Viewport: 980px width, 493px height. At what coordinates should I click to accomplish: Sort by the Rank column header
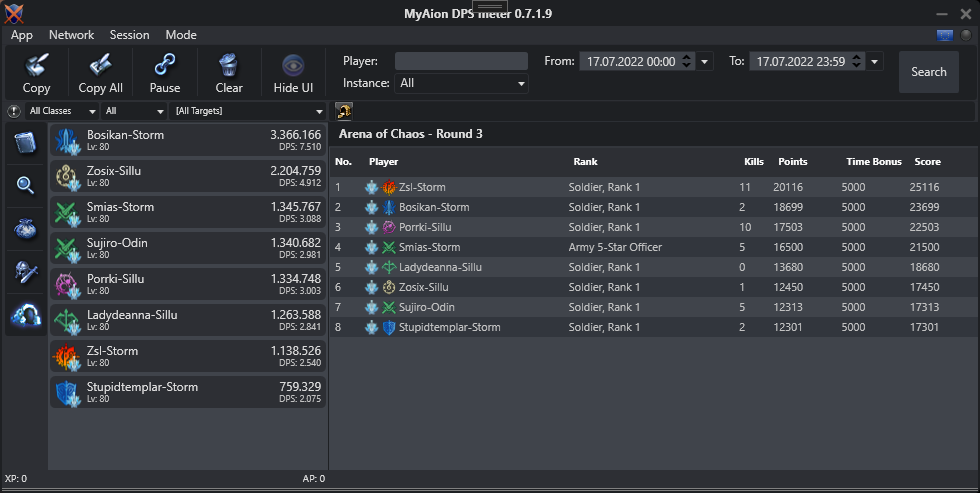[585, 162]
